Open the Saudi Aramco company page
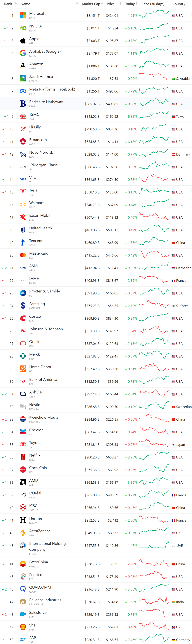This screenshot has height=644, width=192. 41,77
